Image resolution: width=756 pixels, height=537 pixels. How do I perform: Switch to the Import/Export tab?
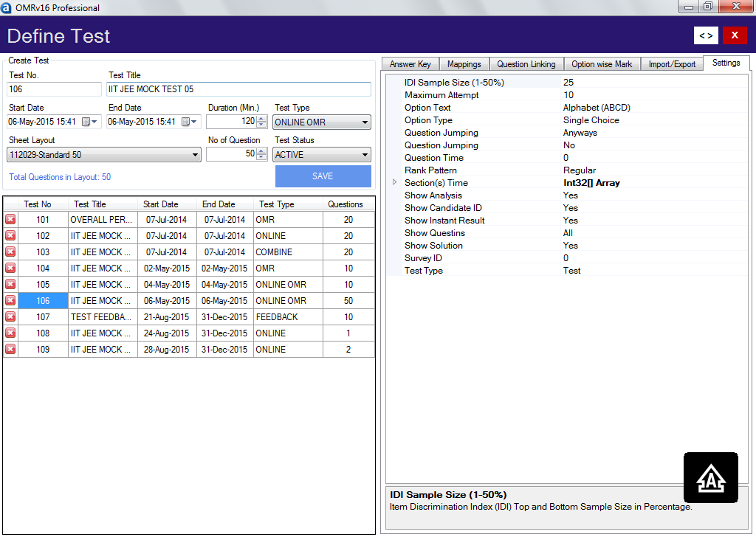pos(672,64)
